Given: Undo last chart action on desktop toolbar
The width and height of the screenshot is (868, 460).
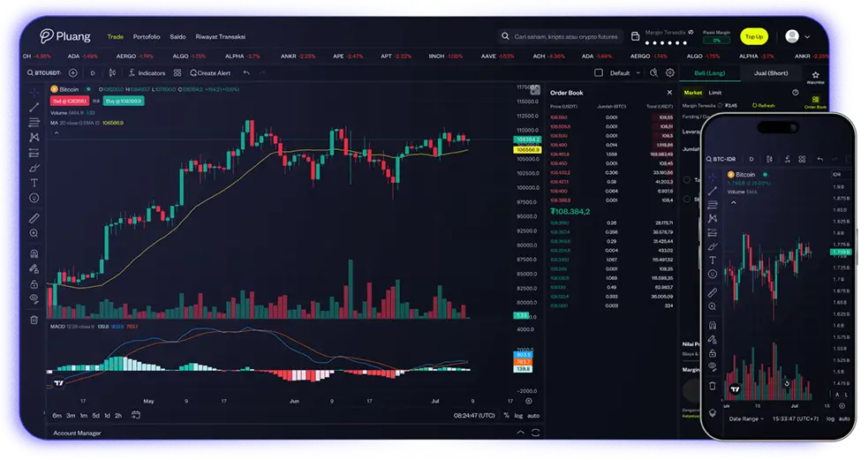Looking at the screenshot, I should [246, 73].
